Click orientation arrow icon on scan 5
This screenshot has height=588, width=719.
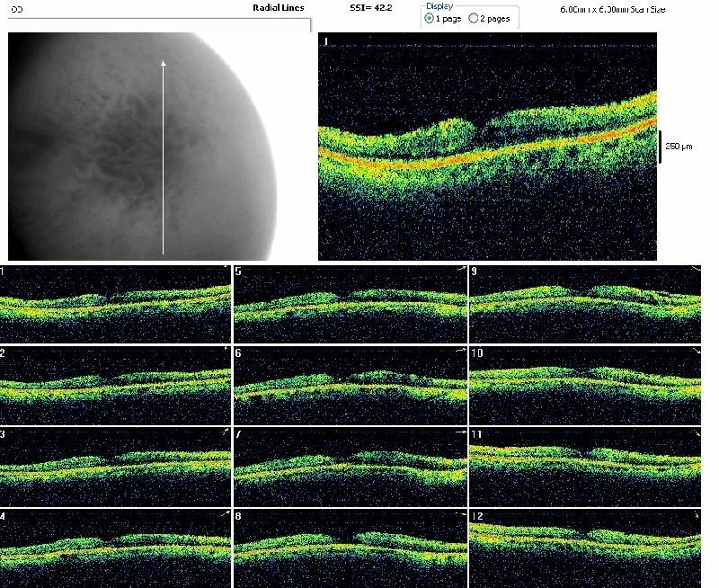(x=461, y=269)
